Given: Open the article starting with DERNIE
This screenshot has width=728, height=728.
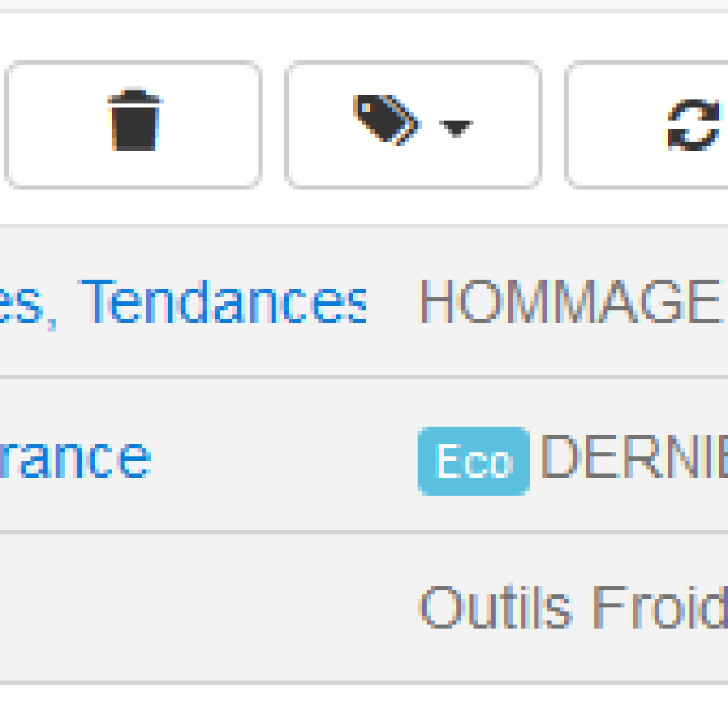Looking at the screenshot, I should [634, 456].
